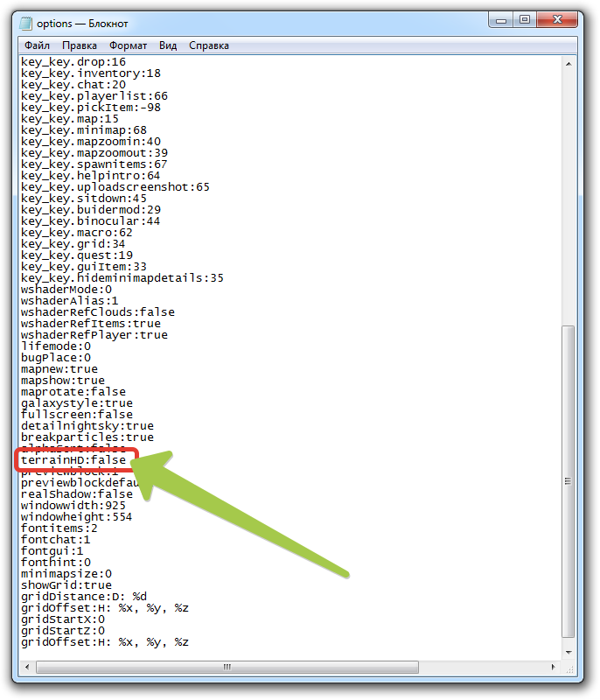Image resolution: width=600 pixels, height=700 pixels.
Task: Open the Правка menu
Action: 79,45
